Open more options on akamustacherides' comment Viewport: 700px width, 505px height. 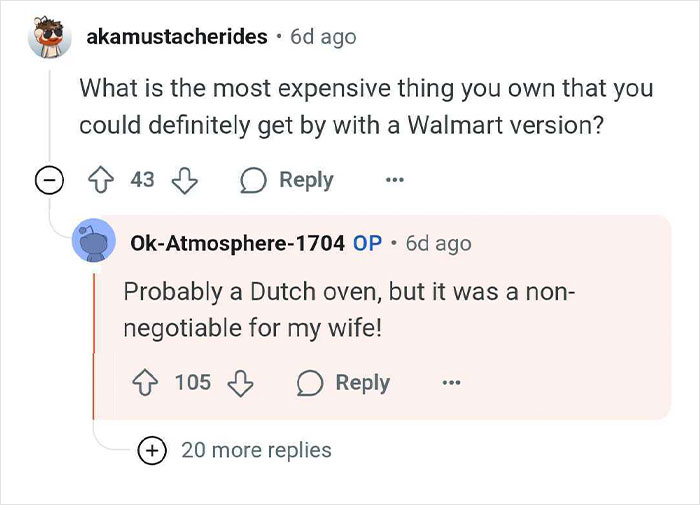pos(395,180)
